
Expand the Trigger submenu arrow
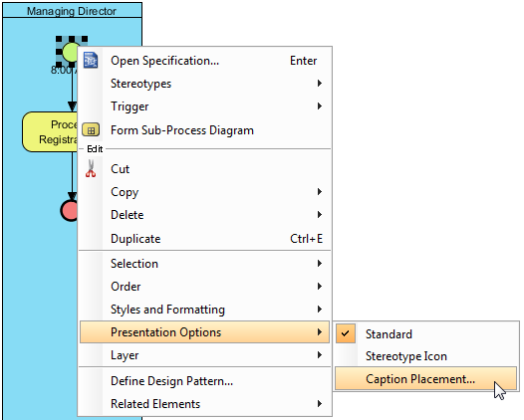click(320, 106)
